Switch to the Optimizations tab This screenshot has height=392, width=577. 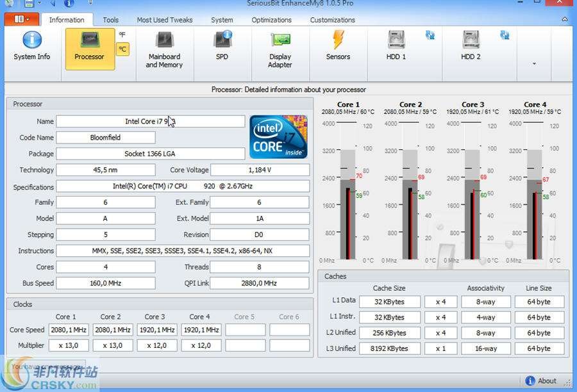(x=271, y=20)
